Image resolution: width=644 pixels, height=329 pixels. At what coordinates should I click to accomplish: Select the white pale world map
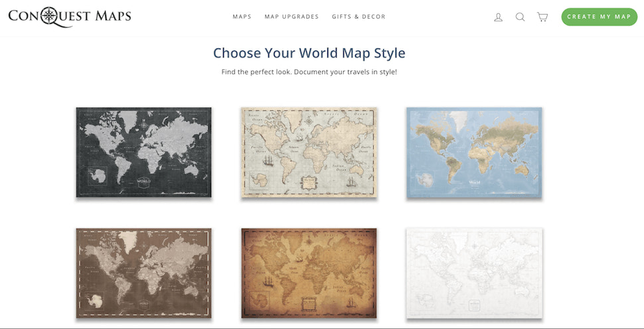click(x=474, y=273)
